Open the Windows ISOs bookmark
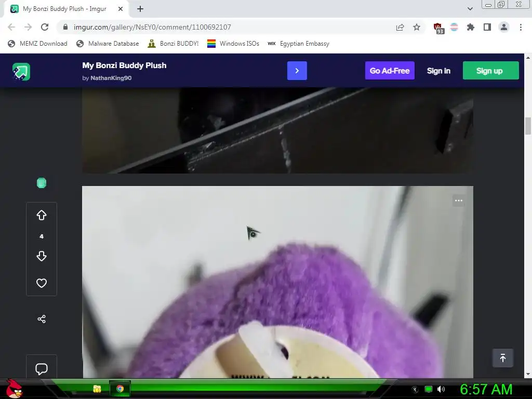The height and width of the screenshot is (399, 532). click(x=233, y=44)
